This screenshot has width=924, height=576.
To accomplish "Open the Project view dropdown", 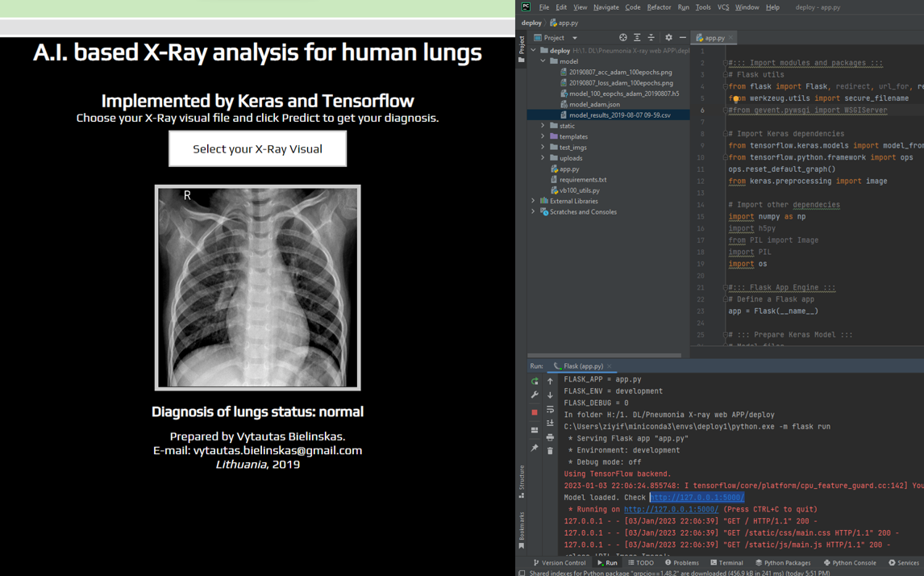I will pos(574,38).
